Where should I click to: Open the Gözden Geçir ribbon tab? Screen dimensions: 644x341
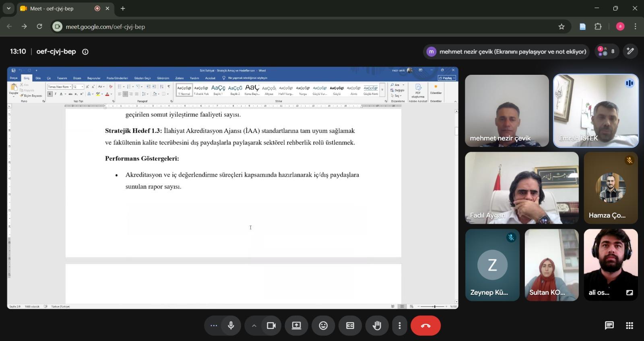[x=142, y=78]
